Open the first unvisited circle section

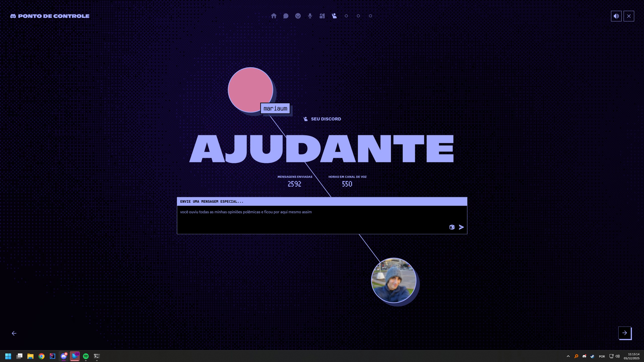(x=346, y=16)
